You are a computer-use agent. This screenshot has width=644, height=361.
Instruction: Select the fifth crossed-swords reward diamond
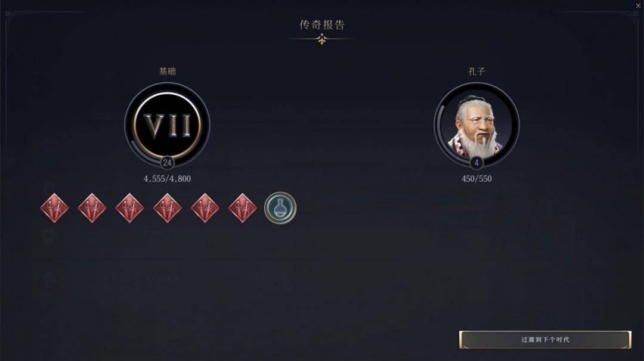pyautogui.click(x=205, y=208)
